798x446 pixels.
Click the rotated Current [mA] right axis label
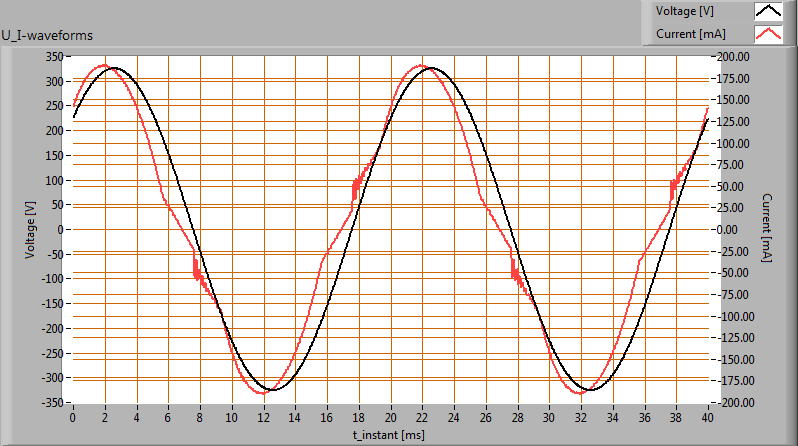point(767,229)
